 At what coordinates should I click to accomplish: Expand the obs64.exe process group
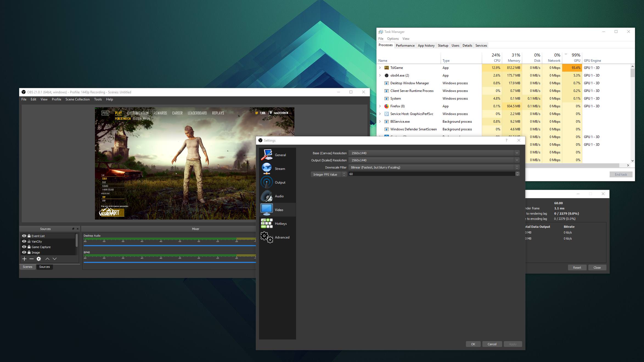pyautogui.click(x=380, y=75)
